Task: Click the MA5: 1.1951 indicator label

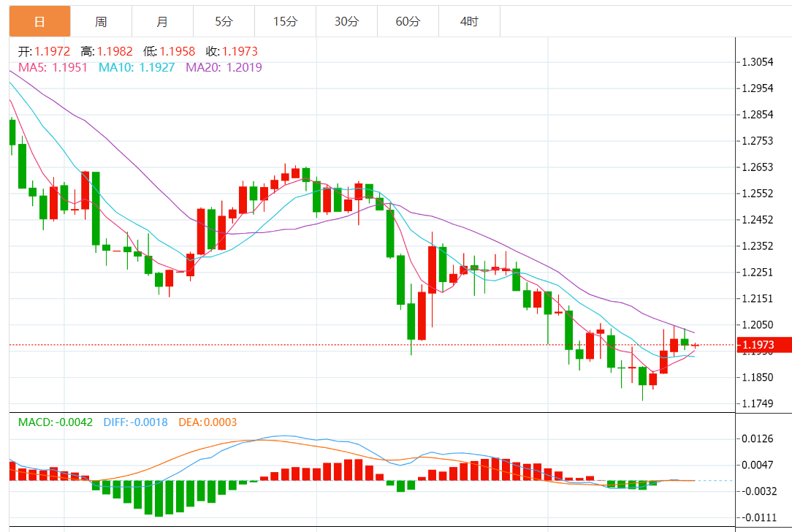Action: (x=53, y=68)
